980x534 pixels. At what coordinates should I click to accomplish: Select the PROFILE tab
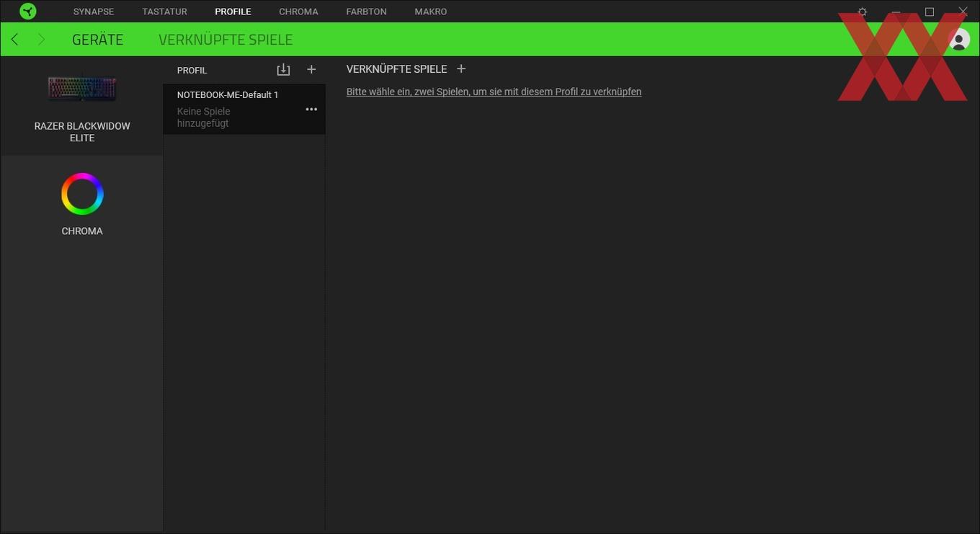click(x=233, y=12)
